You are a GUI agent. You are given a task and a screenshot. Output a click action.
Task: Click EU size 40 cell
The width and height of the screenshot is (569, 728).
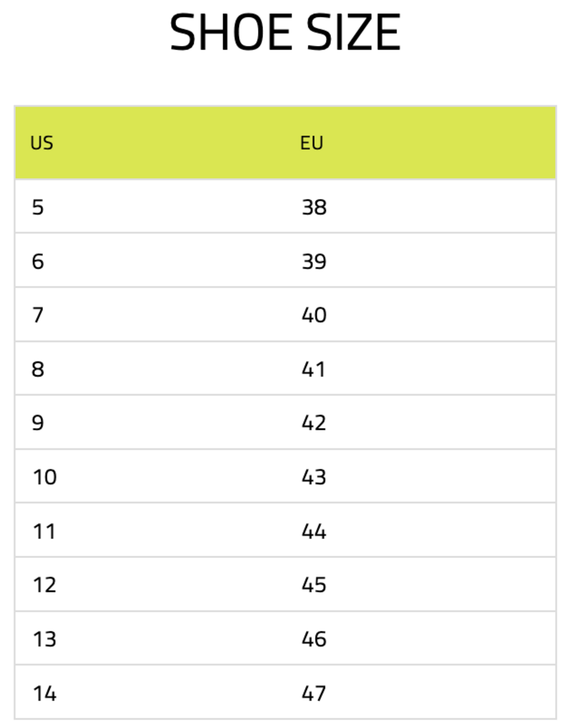314,315
